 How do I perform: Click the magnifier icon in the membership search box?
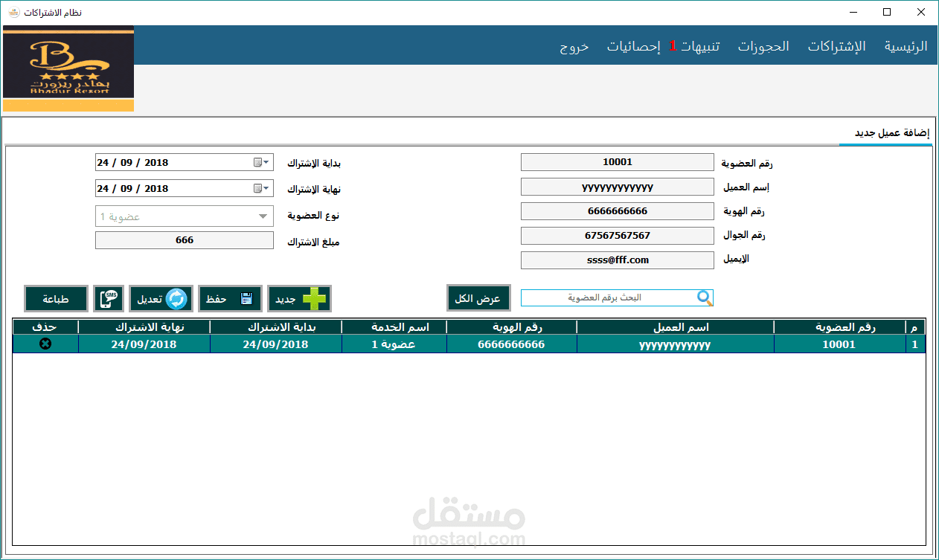coord(705,297)
